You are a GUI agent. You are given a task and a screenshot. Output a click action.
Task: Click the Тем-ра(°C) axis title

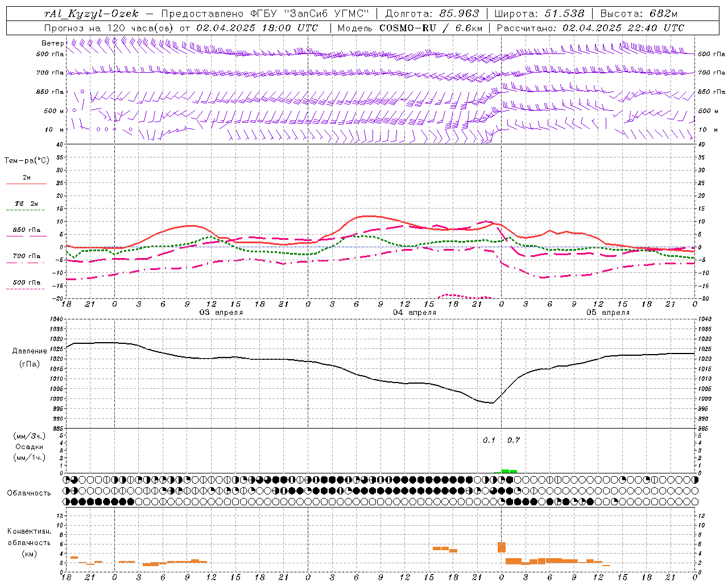pyautogui.click(x=27, y=161)
